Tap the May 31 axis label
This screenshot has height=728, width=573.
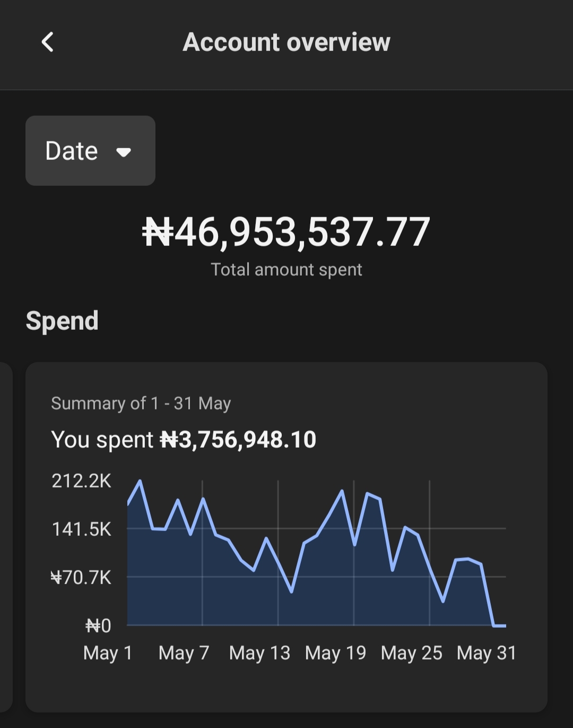click(x=487, y=653)
